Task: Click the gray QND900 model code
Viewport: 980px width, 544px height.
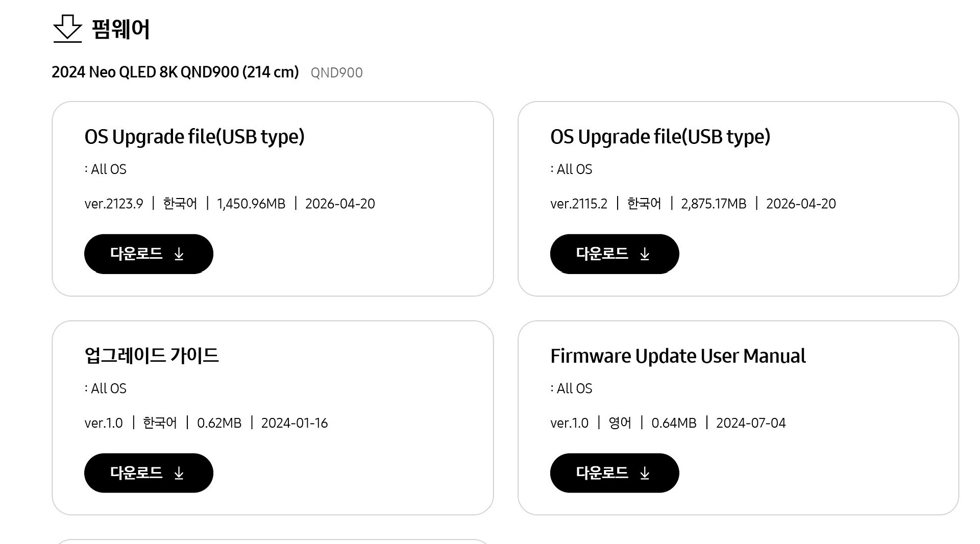Action: point(336,73)
